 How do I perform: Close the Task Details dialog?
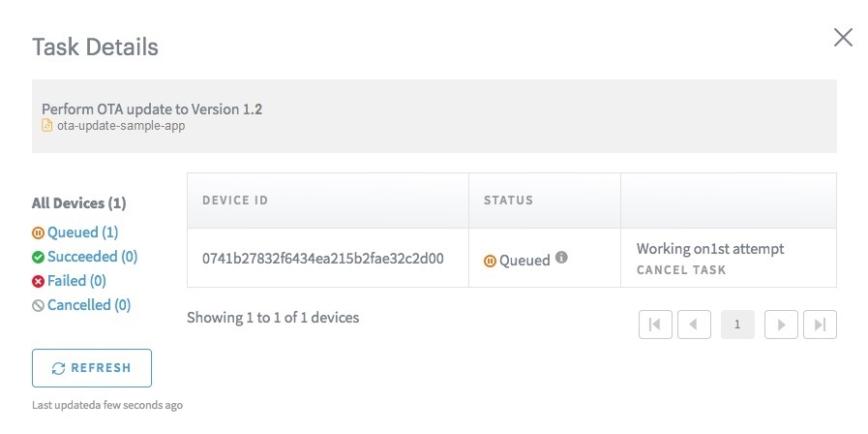[x=843, y=38]
